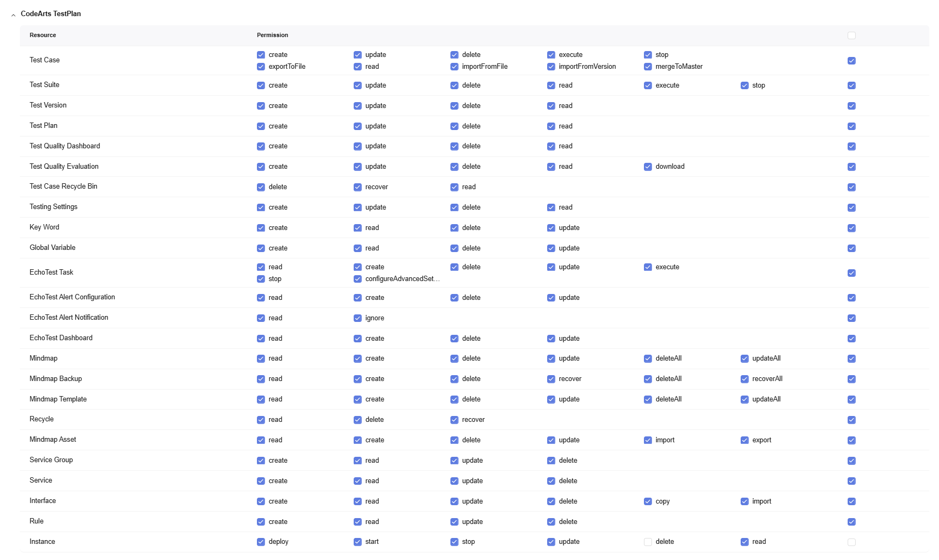Select the Test Quality Evaluation resource name
Image resolution: width=939 pixels, height=560 pixels.
[64, 167]
